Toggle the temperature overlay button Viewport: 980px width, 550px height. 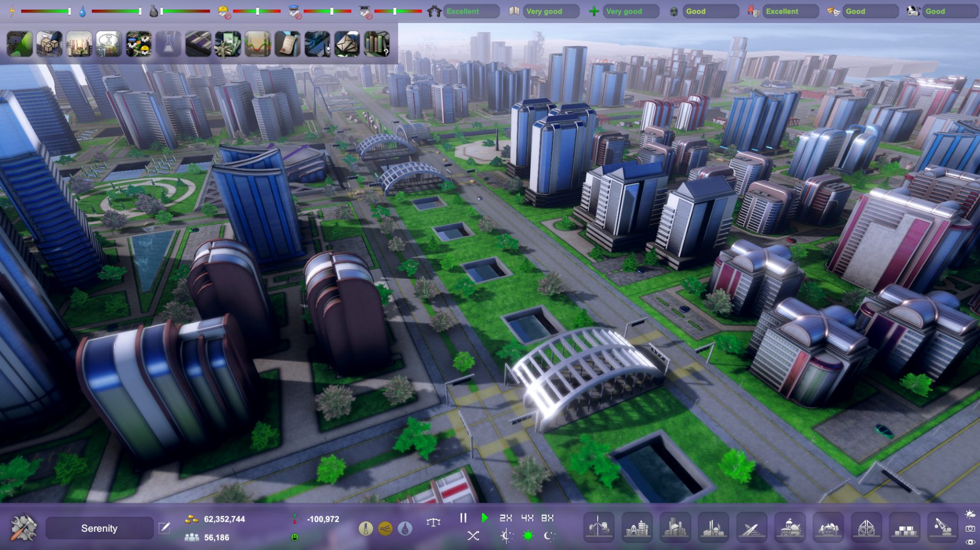click(x=366, y=529)
